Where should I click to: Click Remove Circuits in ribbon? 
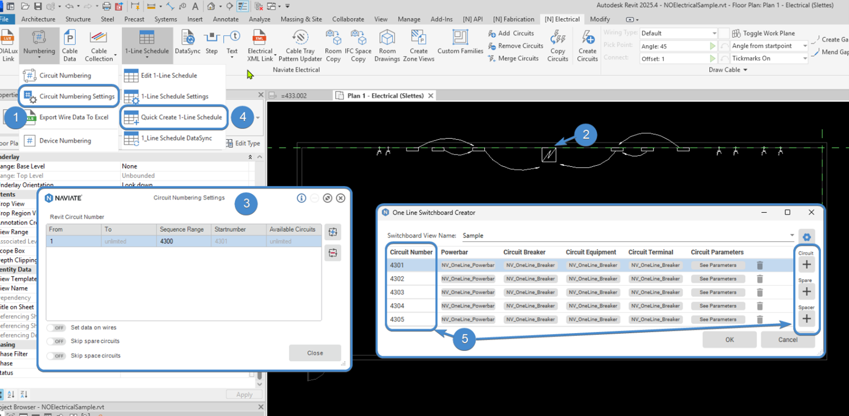(x=515, y=46)
